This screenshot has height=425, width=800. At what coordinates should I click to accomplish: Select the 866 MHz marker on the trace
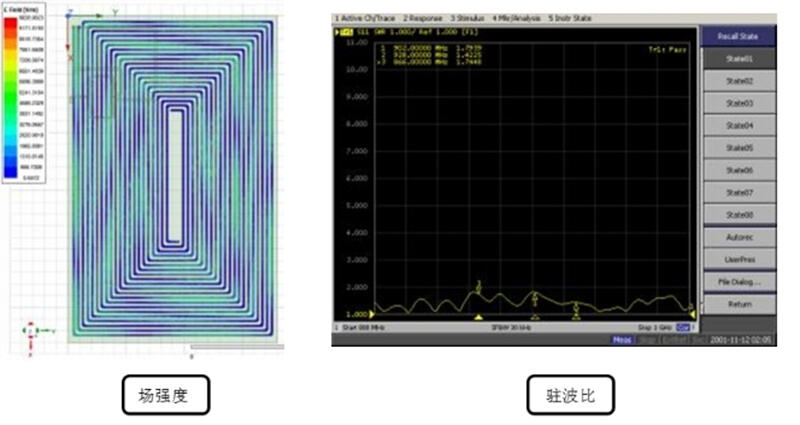(576, 308)
